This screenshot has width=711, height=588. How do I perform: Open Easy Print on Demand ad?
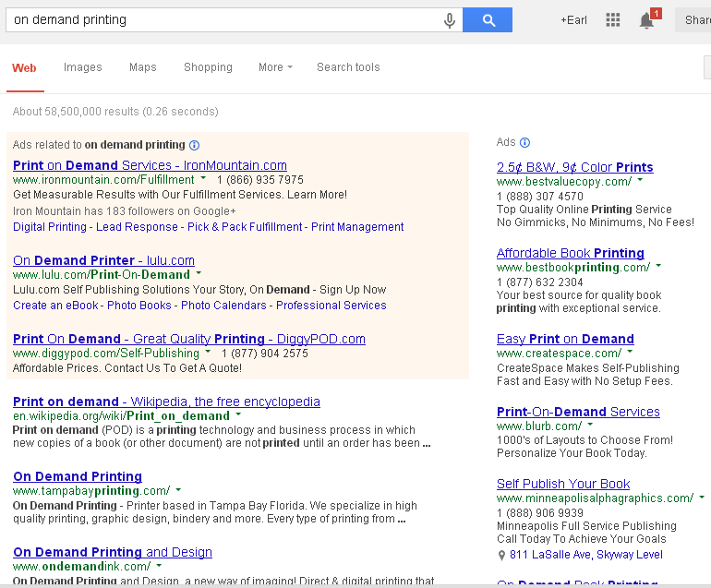click(x=565, y=339)
